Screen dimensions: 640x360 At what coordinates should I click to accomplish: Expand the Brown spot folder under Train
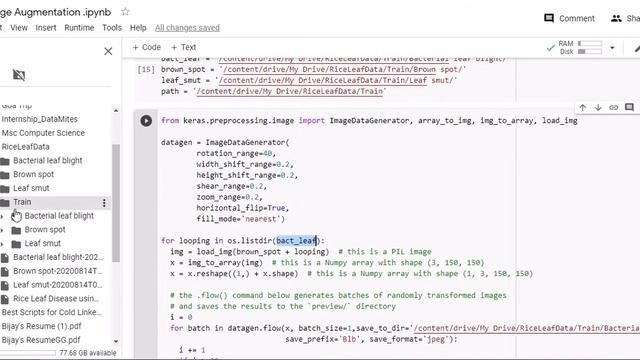pos(2,230)
